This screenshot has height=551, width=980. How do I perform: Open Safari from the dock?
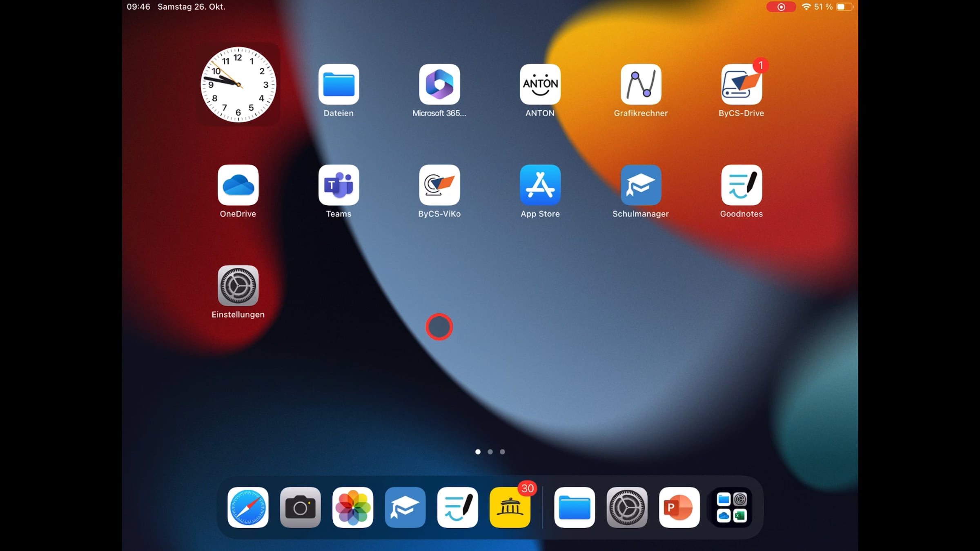248,507
